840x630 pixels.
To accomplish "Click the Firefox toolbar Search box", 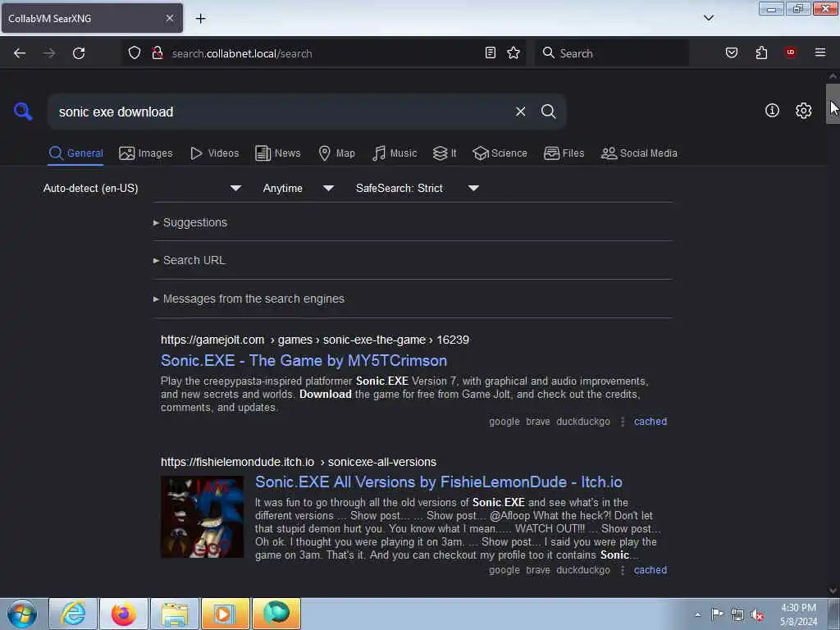I will [612, 53].
